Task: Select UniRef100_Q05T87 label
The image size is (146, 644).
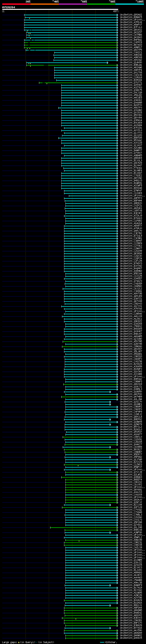Action: pyautogui.click(x=131, y=85)
